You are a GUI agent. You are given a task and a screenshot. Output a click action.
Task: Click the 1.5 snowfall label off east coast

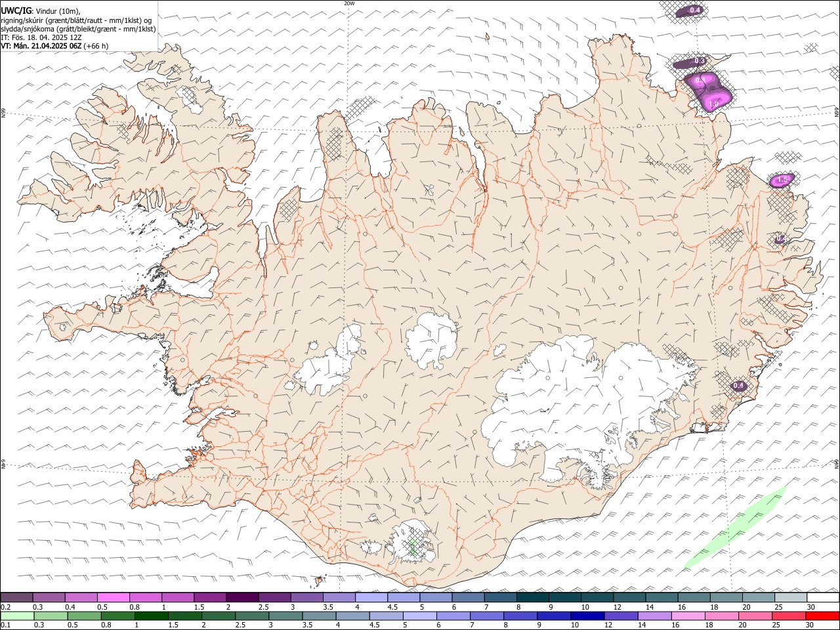tap(782, 180)
